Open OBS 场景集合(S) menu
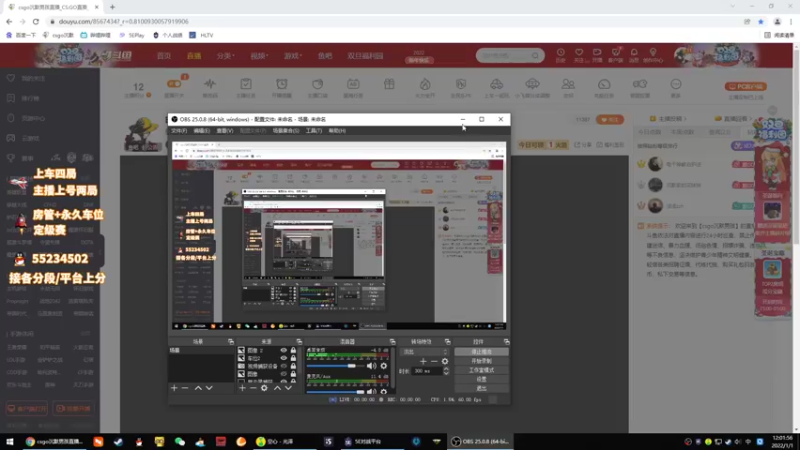 [x=286, y=131]
